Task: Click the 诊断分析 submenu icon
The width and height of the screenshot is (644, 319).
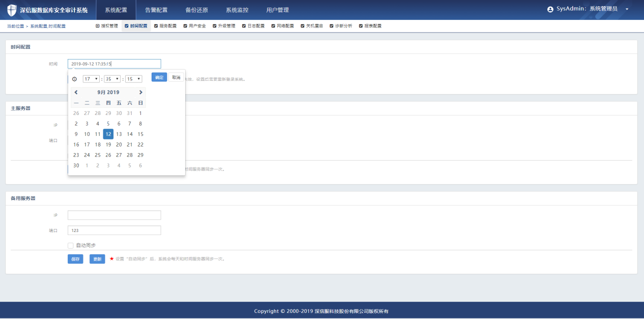Action: click(331, 26)
